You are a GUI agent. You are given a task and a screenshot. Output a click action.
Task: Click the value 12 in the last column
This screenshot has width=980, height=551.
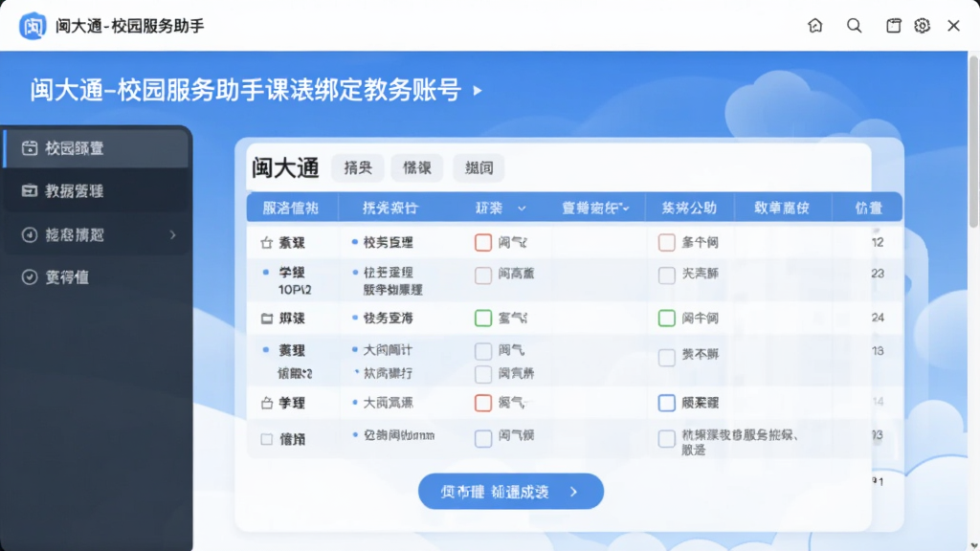click(x=878, y=242)
